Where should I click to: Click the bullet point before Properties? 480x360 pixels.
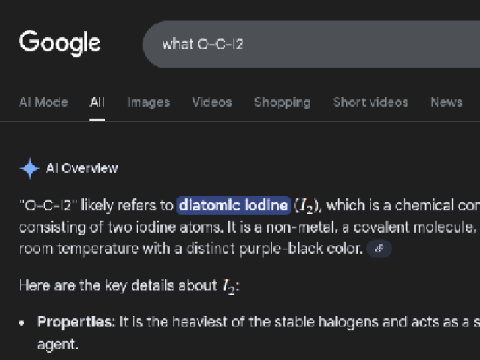[22, 323]
